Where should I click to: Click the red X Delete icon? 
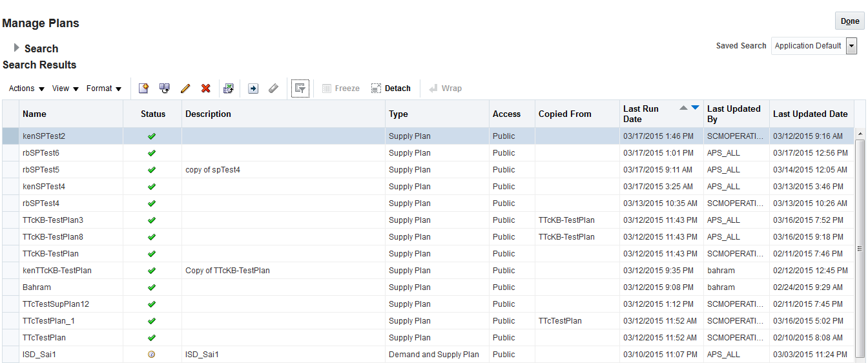pyautogui.click(x=206, y=88)
